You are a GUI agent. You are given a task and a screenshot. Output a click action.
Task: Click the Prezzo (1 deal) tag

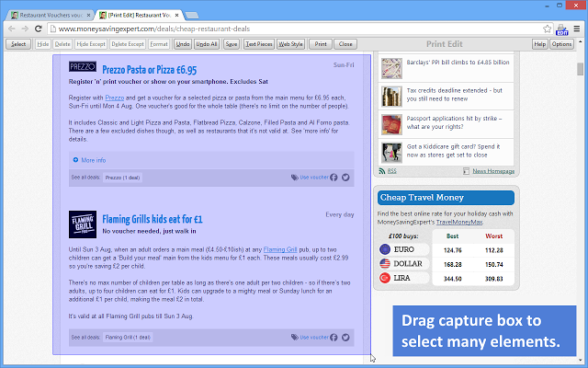(x=122, y=178)
